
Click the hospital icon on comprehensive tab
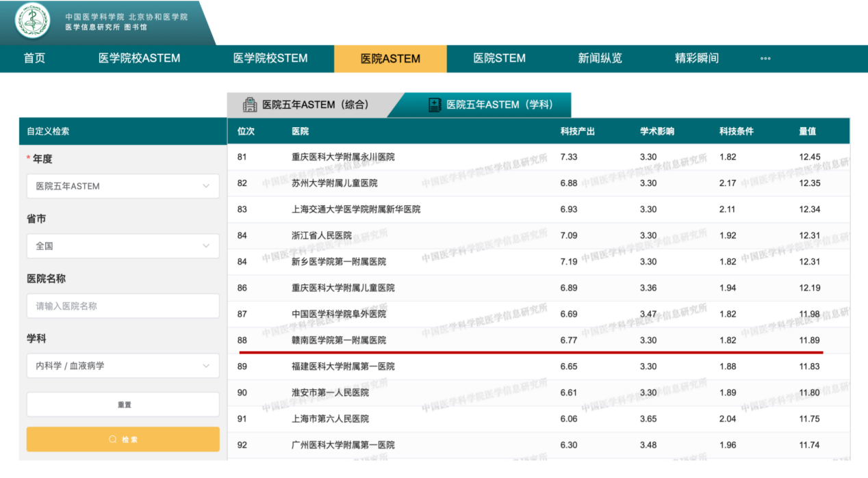click(250, 105)
